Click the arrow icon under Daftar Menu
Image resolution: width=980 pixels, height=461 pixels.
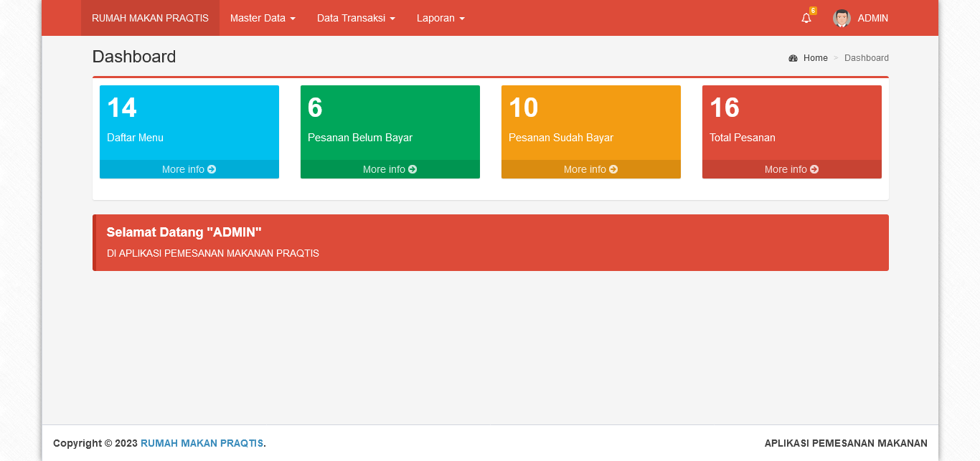pyautogui.click(x=212, y=169)
